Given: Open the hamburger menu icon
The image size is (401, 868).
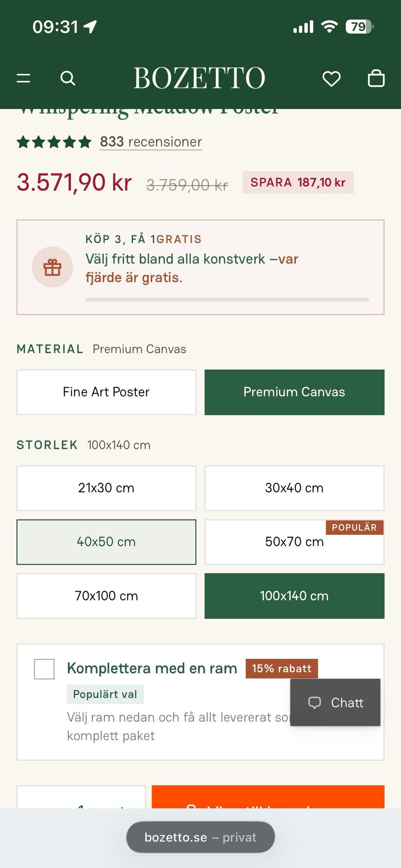Looking at the screenshot, I should coord(23,78).
